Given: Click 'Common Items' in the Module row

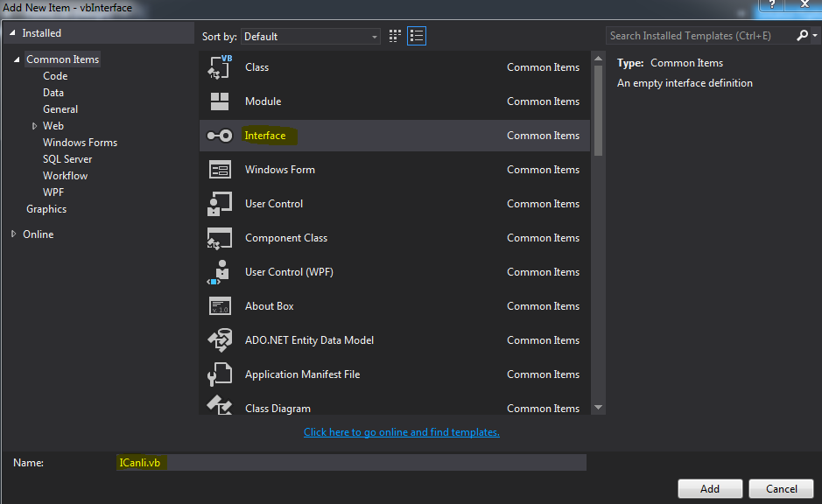Looking at the screenshot, I should pyautogui.click(x=543, y=101).
